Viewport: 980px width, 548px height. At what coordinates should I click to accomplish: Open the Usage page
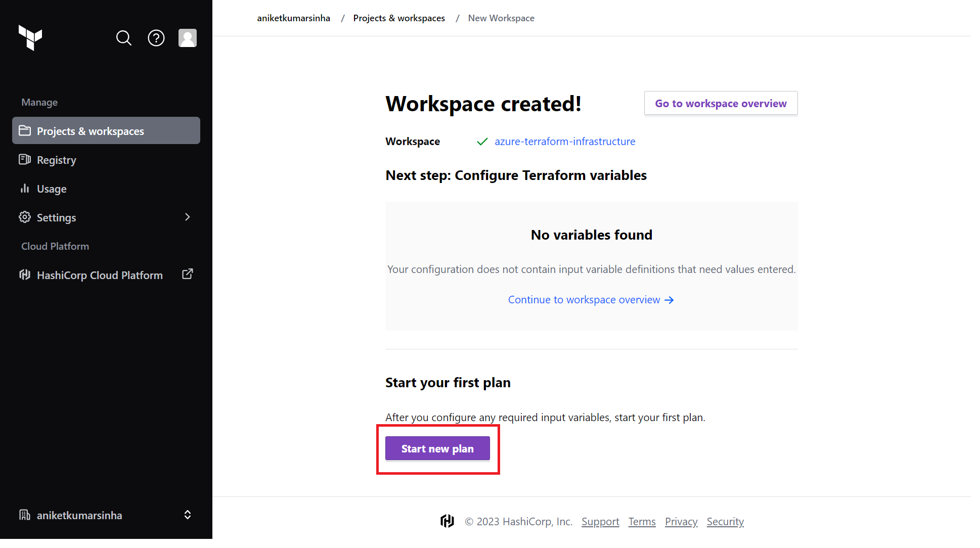[106, 189]
